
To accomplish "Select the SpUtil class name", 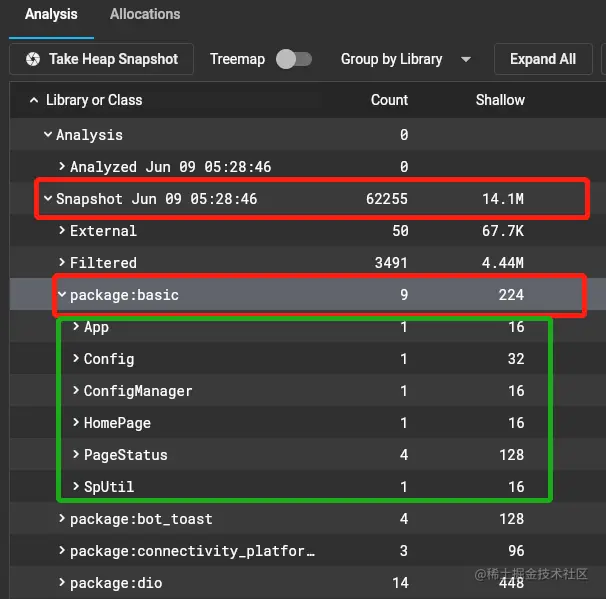I will coord(109,487).
